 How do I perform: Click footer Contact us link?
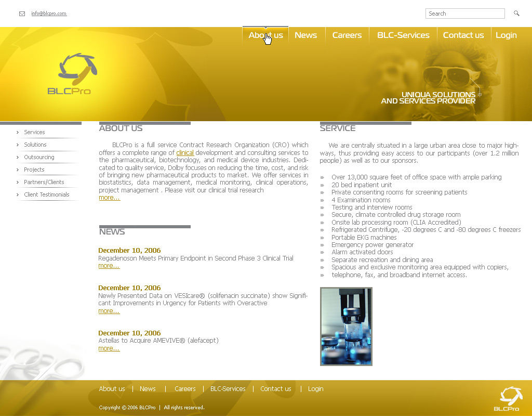click(275, 389)
